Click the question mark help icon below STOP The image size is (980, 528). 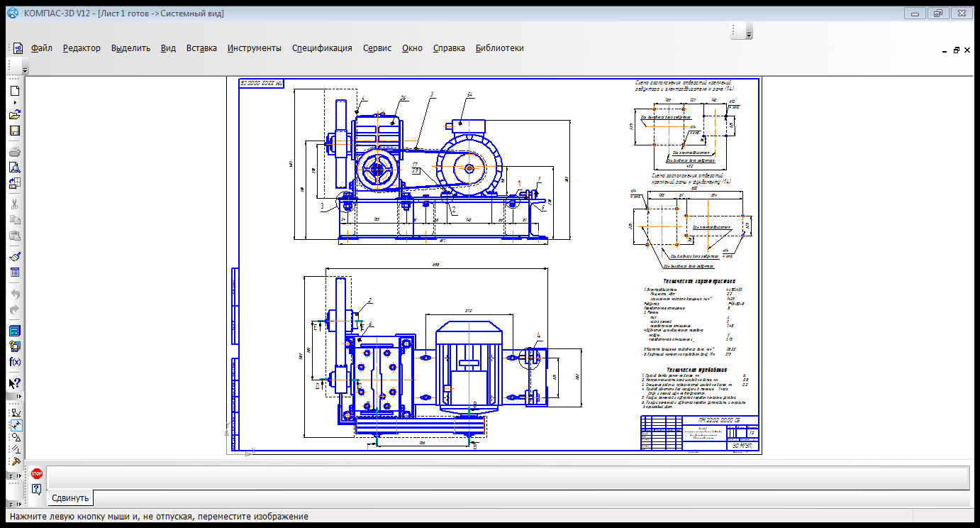tap(36, 489)
